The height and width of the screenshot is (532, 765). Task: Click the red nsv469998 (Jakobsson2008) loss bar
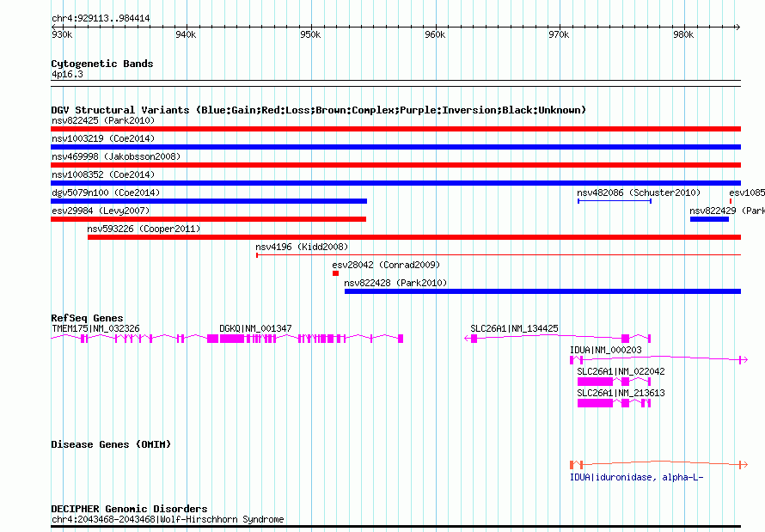pyautogui.click(x=395, y=165)
